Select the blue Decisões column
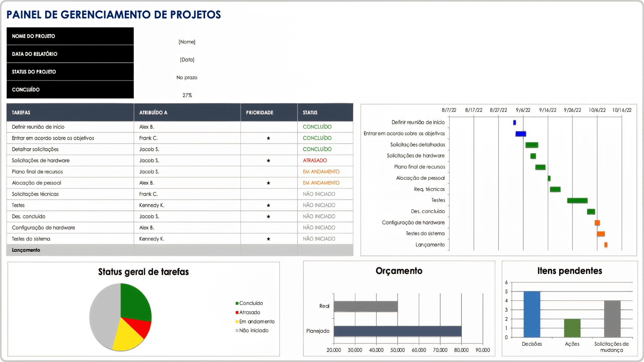 [x=532, y=314]
